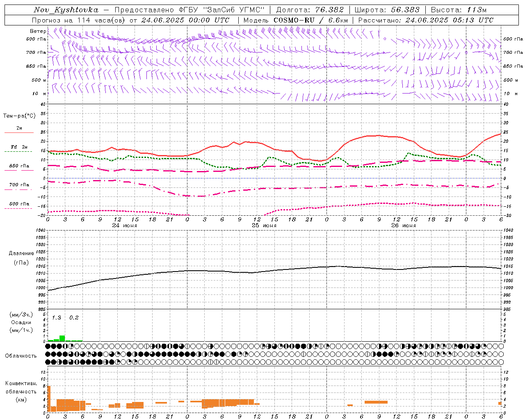Screen dimensions: 525x420
Task: Click the 'Тем-ра(°C)' temperature label
Action: tap(19, 116)
